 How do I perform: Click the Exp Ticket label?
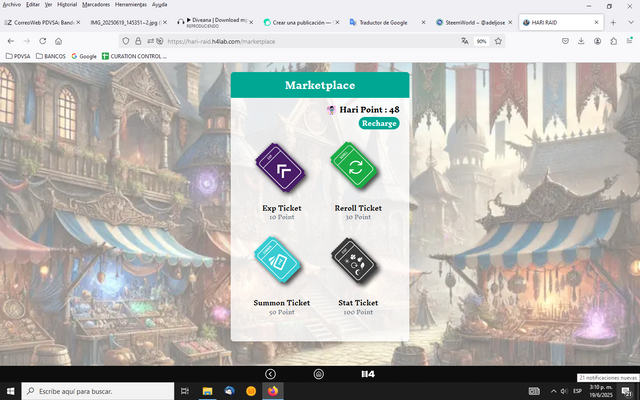282,208
